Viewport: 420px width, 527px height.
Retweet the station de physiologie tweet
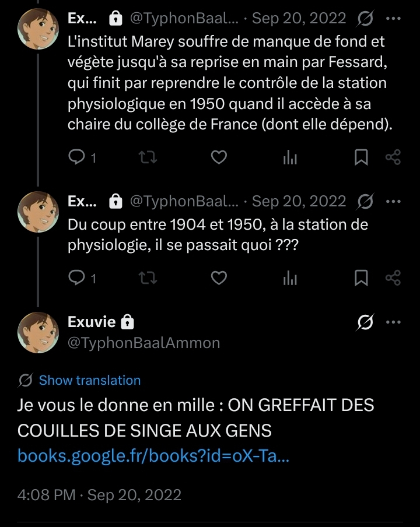(x=149, y=278)
